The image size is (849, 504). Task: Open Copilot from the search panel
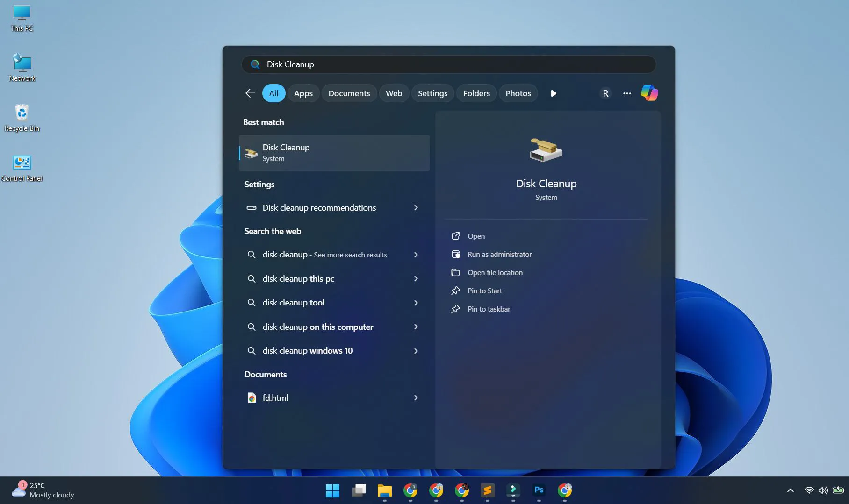[x=649, y=93]
